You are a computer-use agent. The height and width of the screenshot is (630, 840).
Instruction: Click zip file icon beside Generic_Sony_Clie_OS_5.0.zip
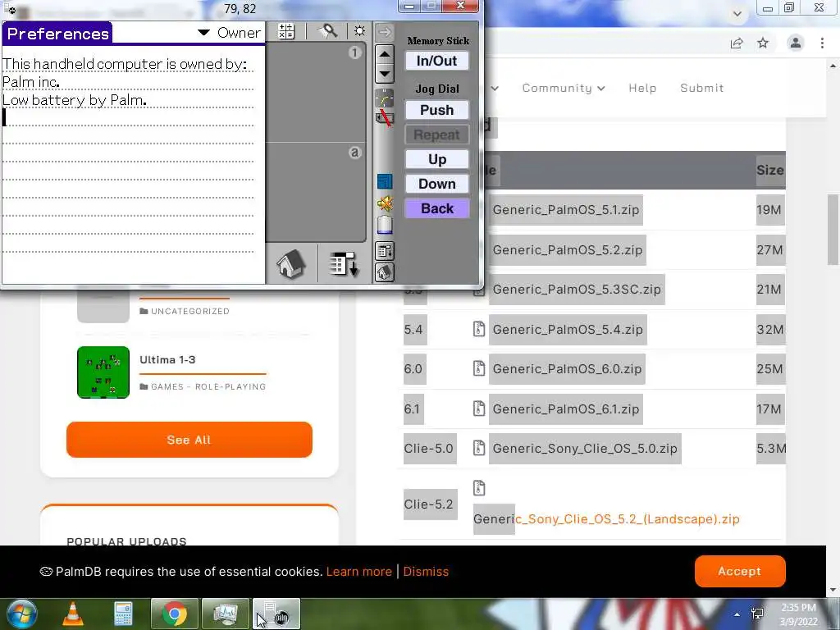[x=479, y=448]
